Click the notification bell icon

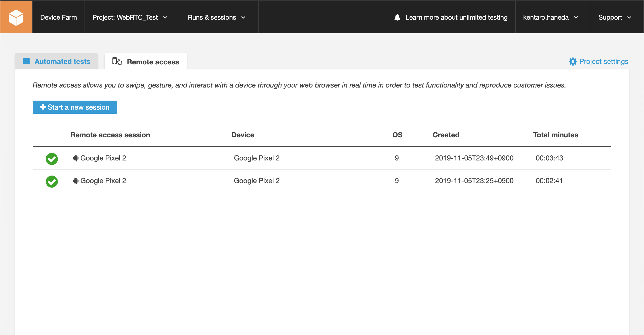[397, 17]
